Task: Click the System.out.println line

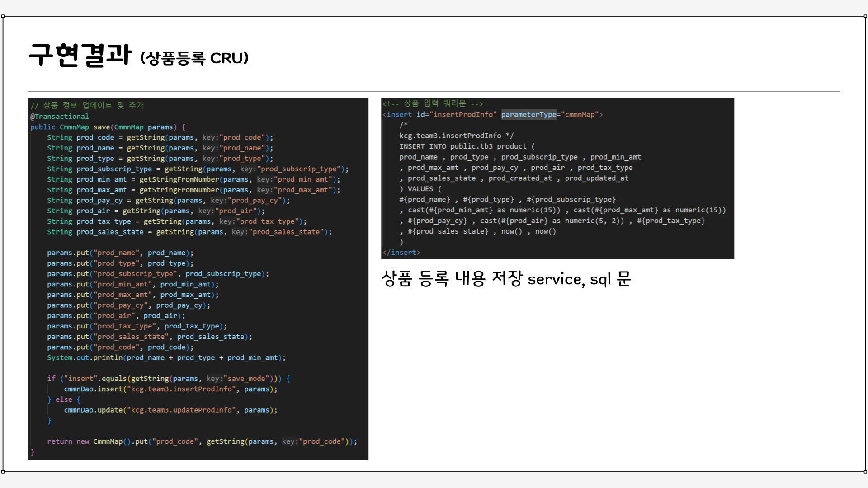Action: click(166, 357)
